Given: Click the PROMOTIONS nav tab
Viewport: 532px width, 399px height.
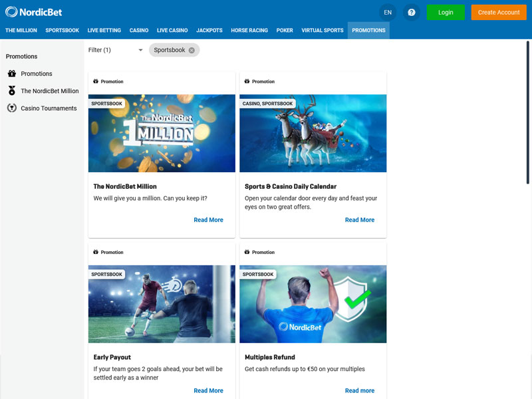Looking at the screenshot, I should pyautogui.click(x=368, y=30).
